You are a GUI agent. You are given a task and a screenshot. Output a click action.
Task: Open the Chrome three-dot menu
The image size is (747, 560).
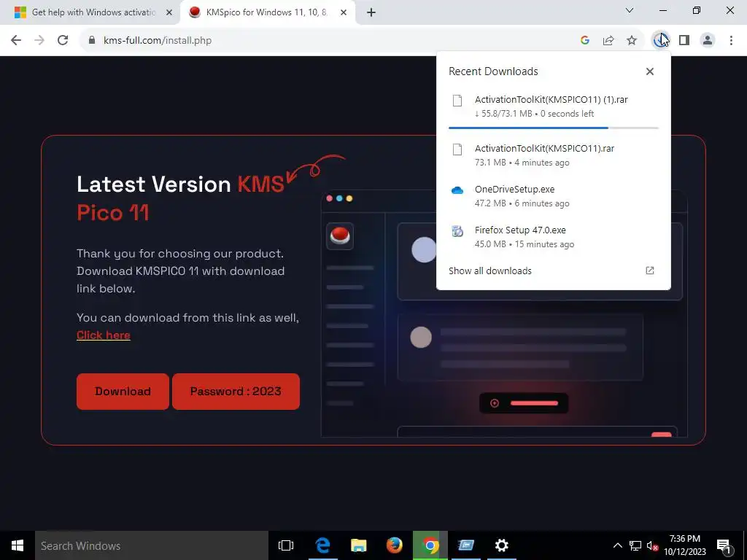pos(731,41)
